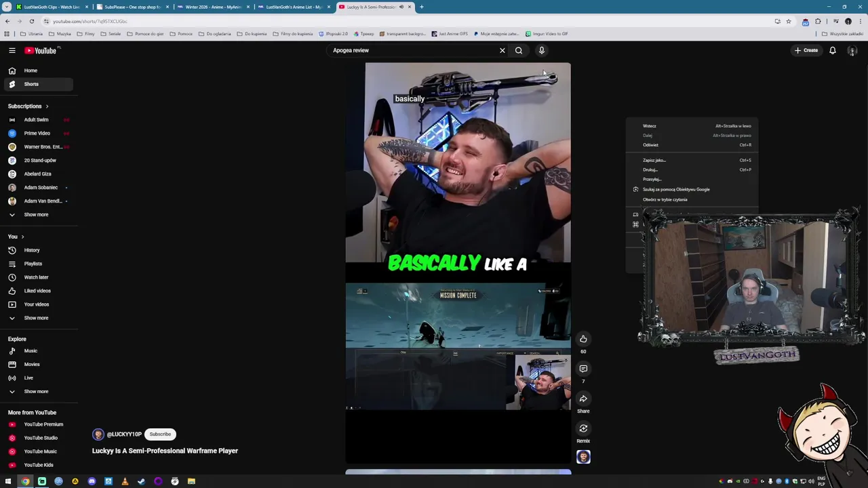The image size is (868, 488).
Task: Launch VLC from the Windows taskbar
Action: 125,481
